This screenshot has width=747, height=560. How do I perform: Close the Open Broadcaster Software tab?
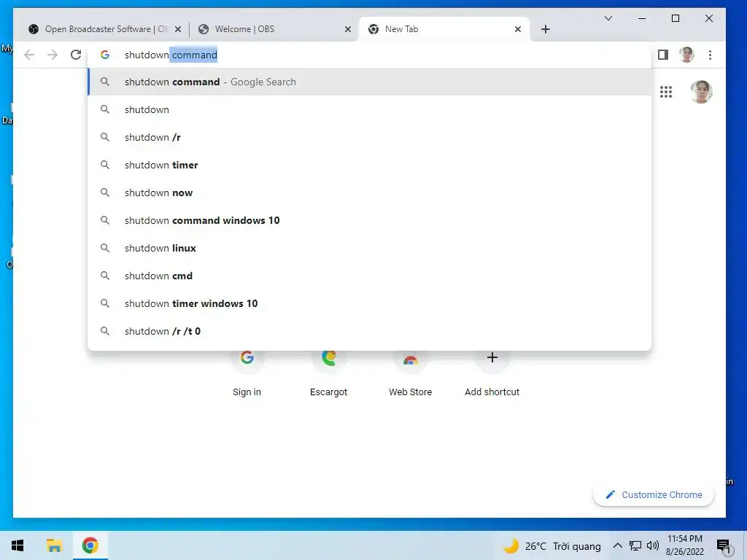pos(178,29)
